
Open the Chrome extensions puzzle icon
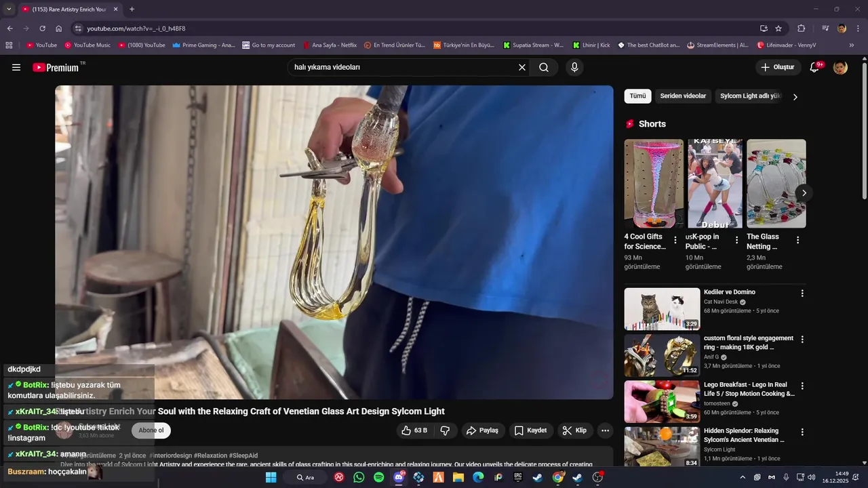801,28
